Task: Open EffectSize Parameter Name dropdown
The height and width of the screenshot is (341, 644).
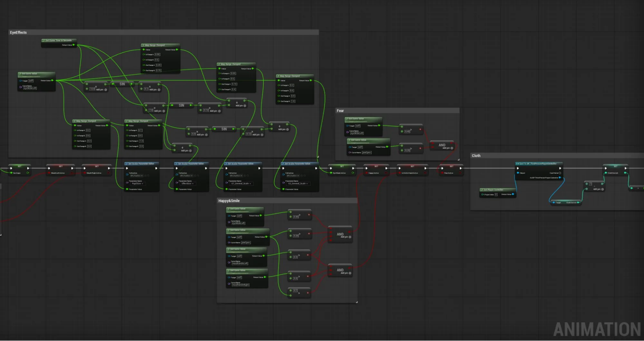Action: pyautogui.click(x=187, y=184)
